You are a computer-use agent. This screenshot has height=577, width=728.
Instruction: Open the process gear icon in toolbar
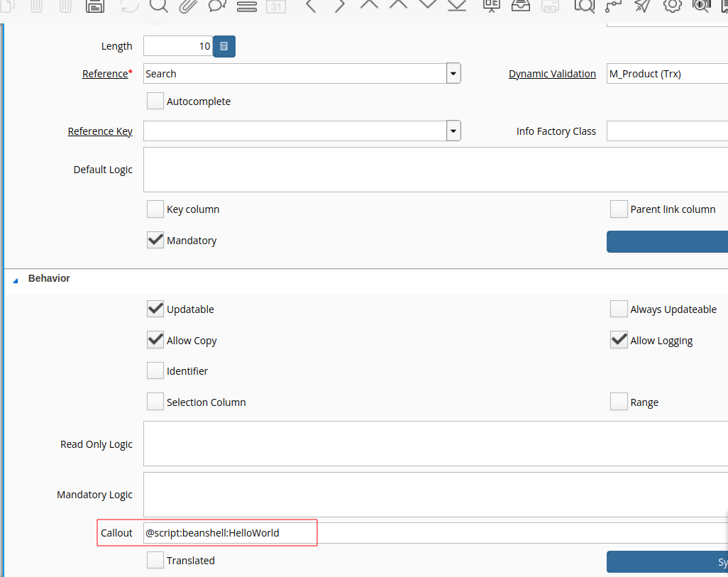(x=672, y=6)
